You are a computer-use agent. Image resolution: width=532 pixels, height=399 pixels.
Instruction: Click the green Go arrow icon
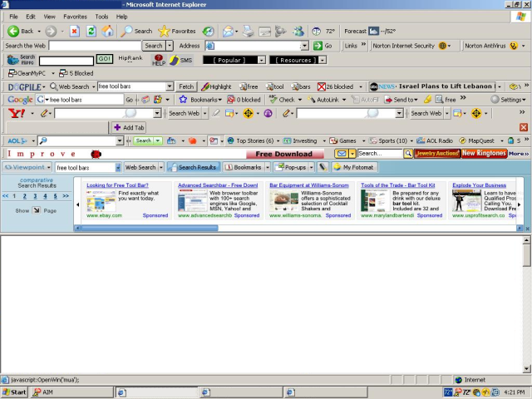click(x=318, y=46)
